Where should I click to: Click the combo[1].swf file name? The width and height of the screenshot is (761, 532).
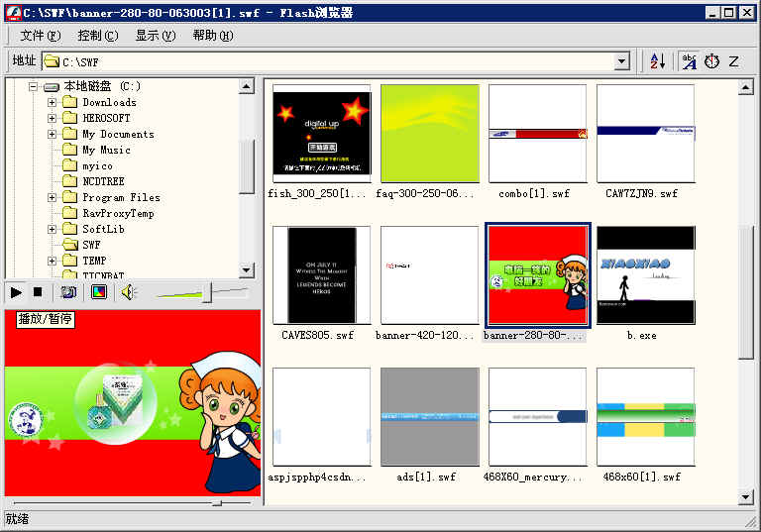(x=534, y=193)
